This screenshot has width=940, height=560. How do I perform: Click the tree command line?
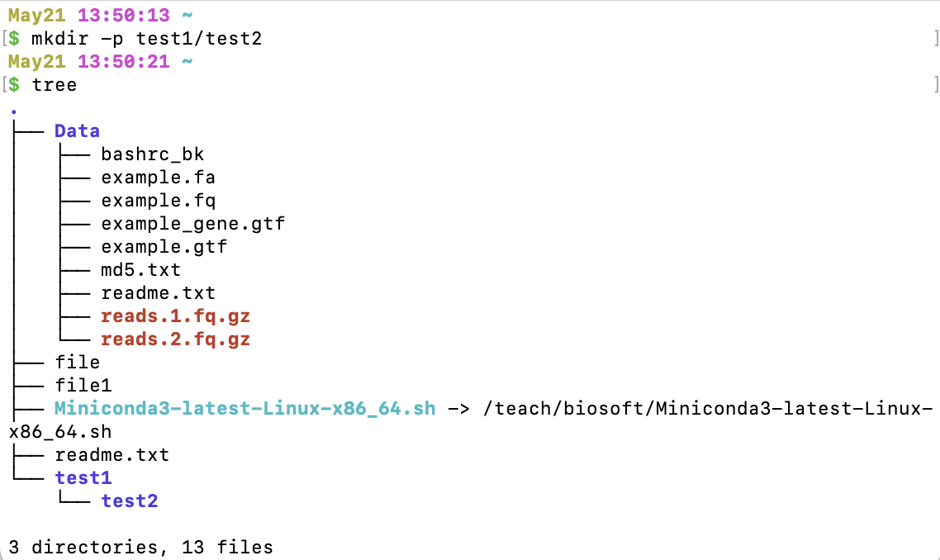point(54,85)
